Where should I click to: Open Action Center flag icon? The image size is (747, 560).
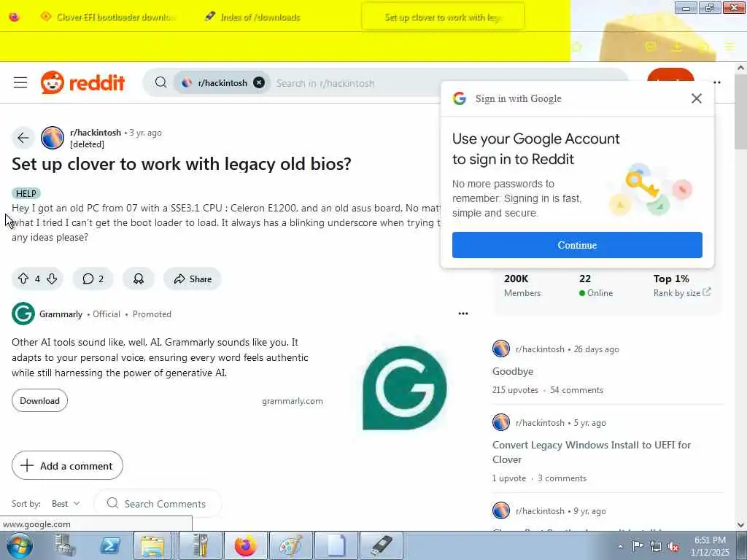(638, 546)
